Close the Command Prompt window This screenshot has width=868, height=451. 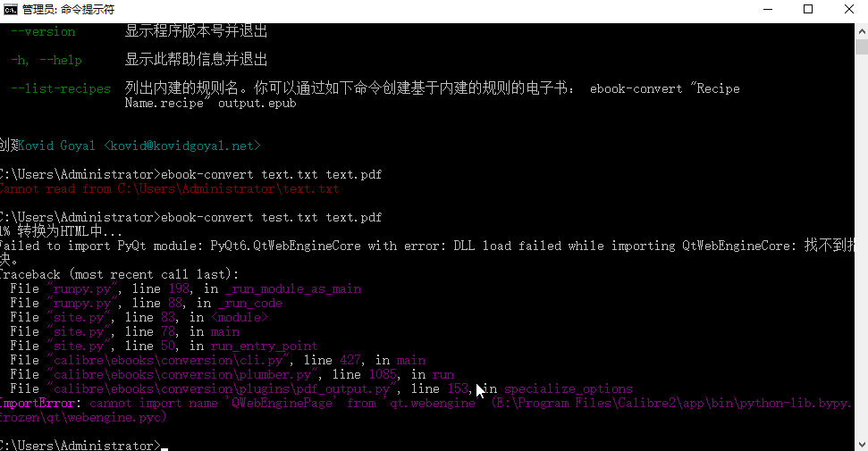pos(847,10)
